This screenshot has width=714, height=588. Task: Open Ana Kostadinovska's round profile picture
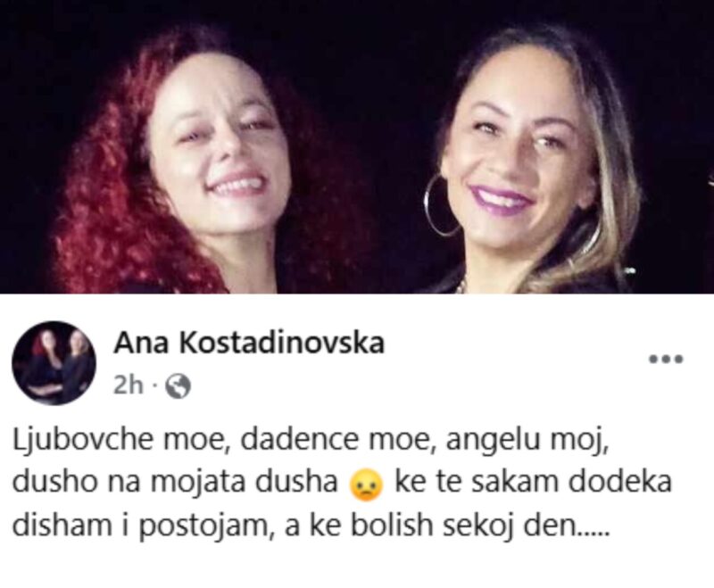point(54,363)
